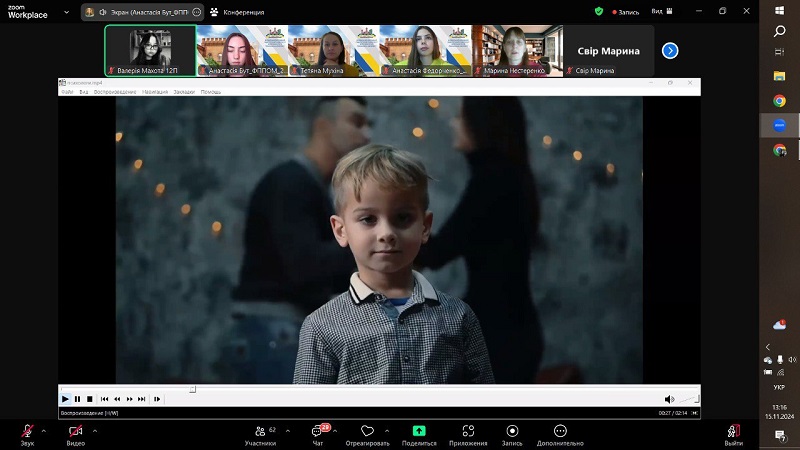Click the fast forward button in media player
This screenshot has height=450, width=800.
(130, 399)
